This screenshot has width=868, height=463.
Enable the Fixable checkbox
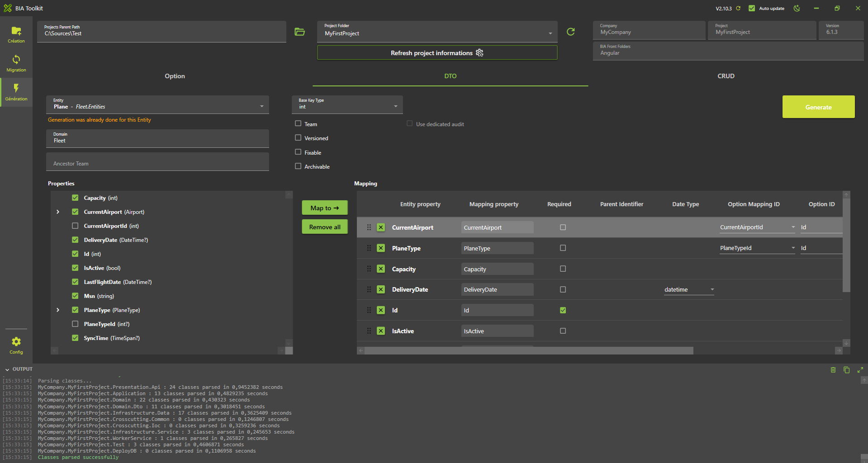point(298,152)
